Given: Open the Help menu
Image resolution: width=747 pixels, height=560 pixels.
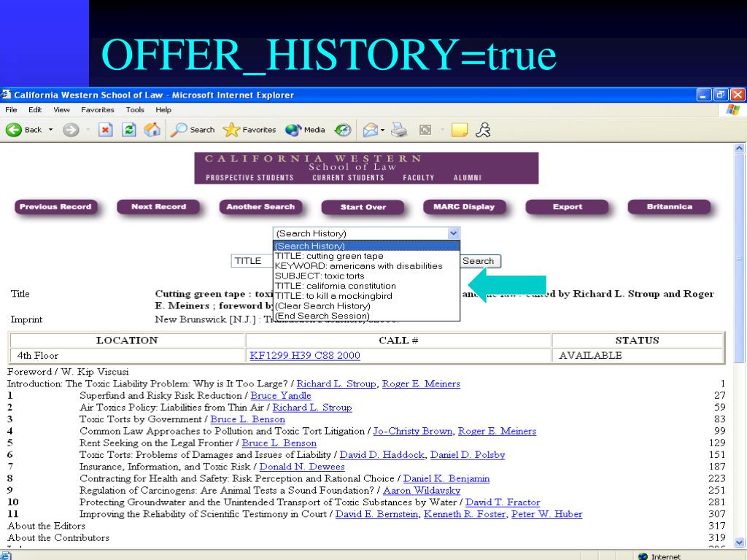Looking at the screenshot, I should (x=163, y=109).
